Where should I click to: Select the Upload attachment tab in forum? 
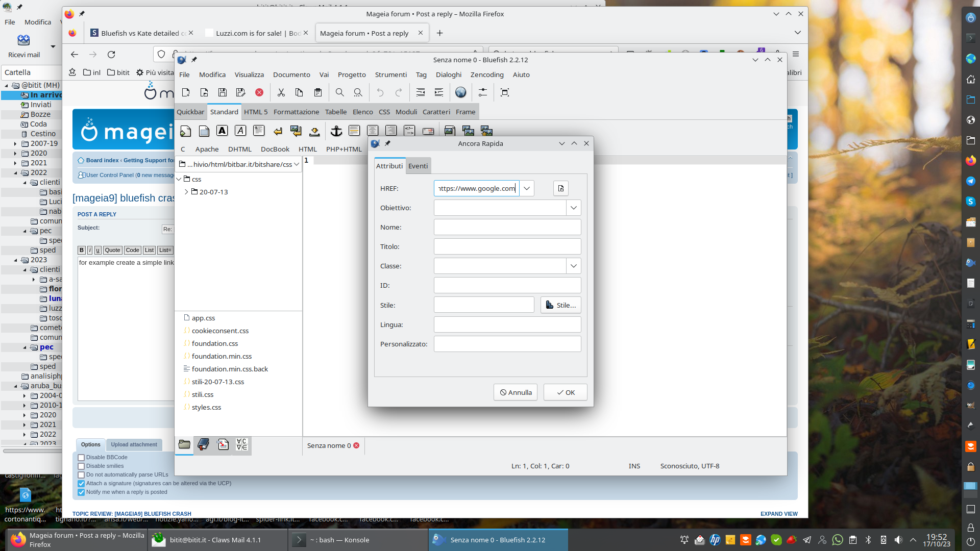point(134,444)
